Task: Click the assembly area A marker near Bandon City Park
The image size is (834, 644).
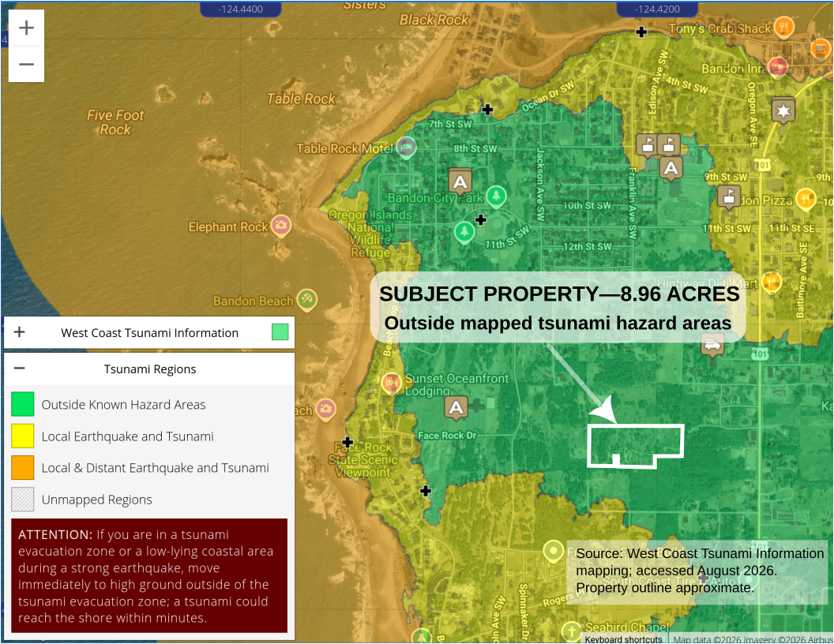Action: 460,182
